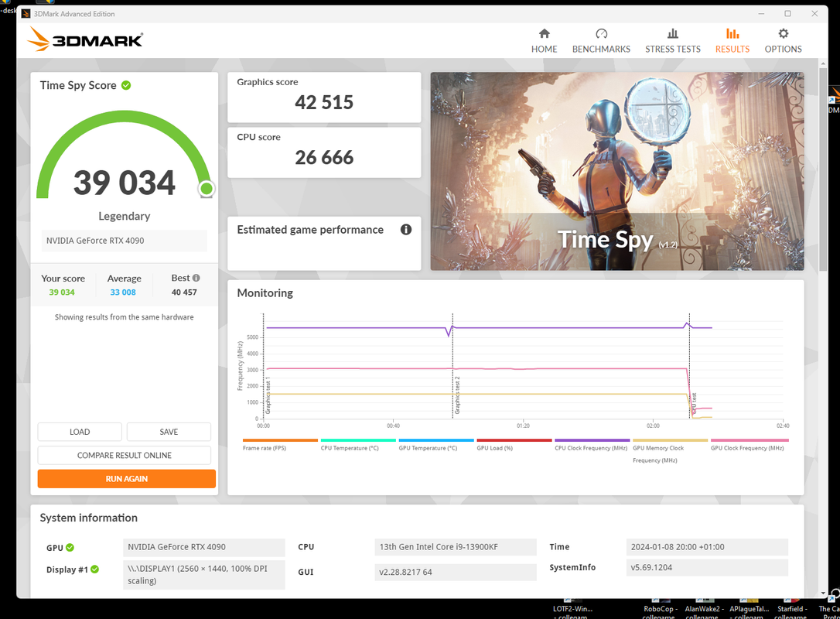Open the Starfield desktop shortcut
Screen dimensions: 840x619
click(791, 609)
